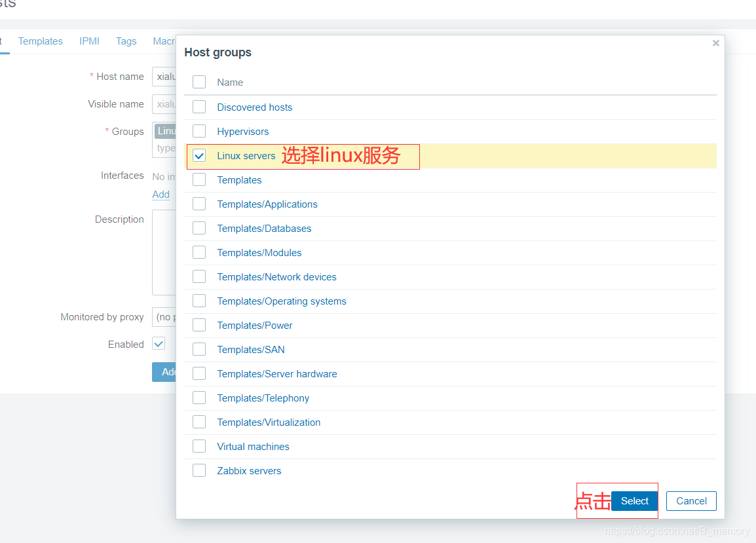756x543 pixels.
Task: Check the Hypervisors checkbox
Action: point(199,131)
